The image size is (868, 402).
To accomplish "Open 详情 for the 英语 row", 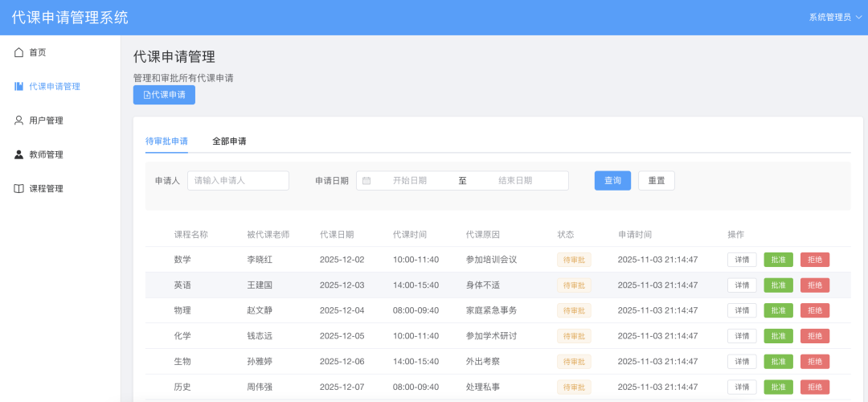I will (x=742, y=285).
